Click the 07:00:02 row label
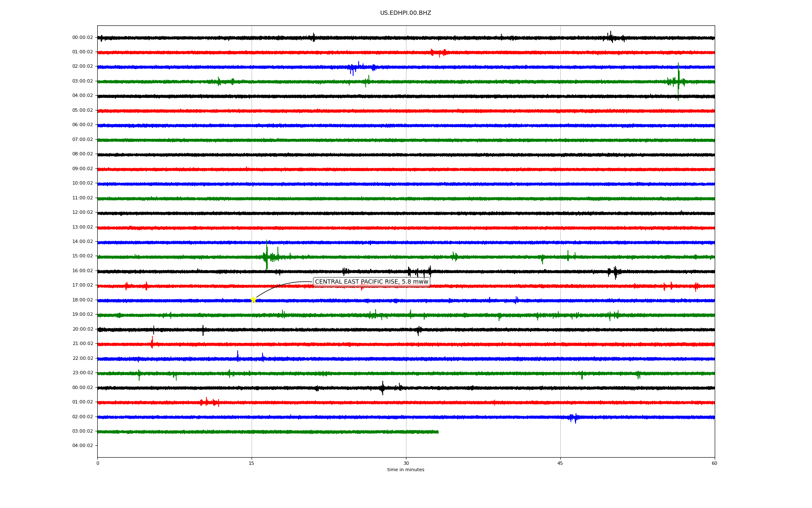This screenshot has width=812, height=508. (x=82, y=140)
